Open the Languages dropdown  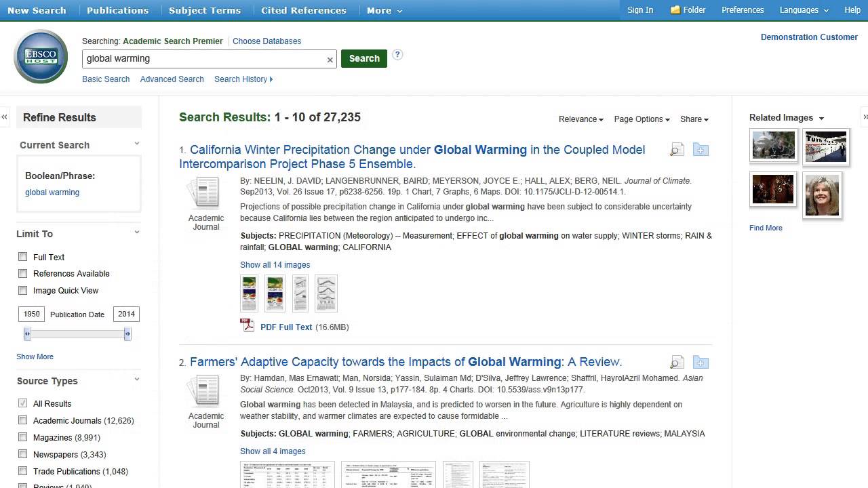(x=804, y=10)
